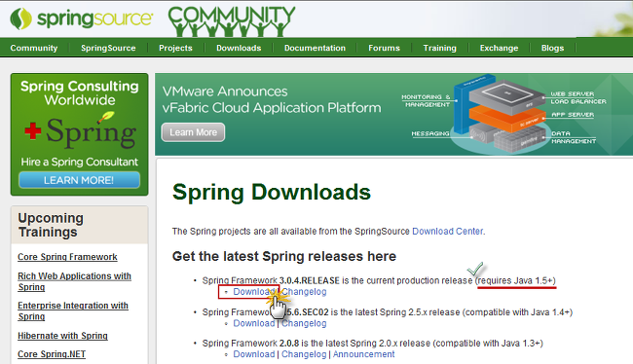633x364 pixels.
Task: Open Changelog for Spring 3.0.4.RELEASE
Action: tap(304, 292)
